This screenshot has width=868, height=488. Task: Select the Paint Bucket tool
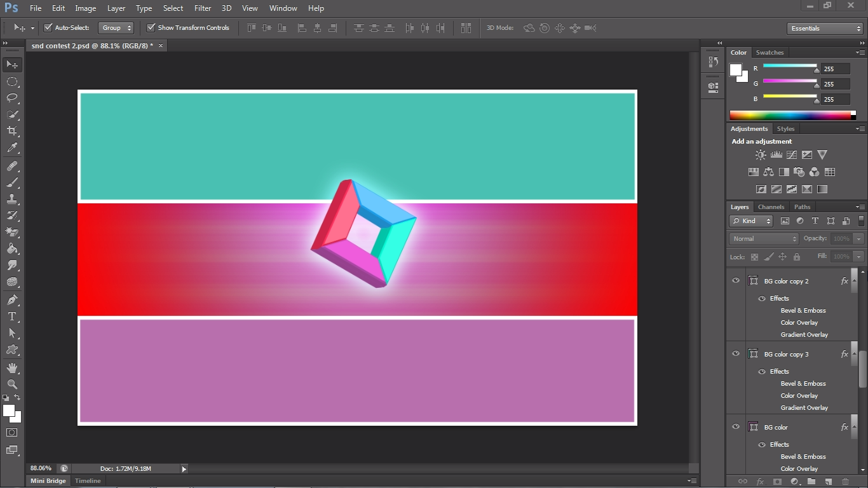click(12, 248)
